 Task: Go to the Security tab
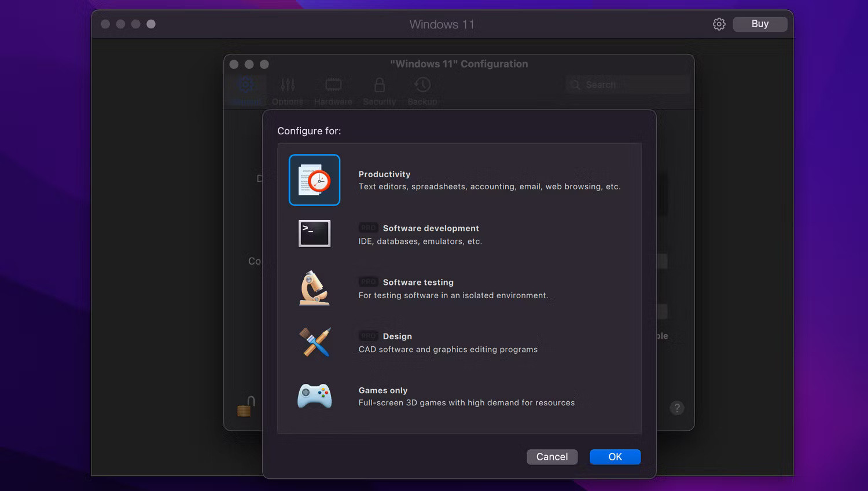click(x=379, y=91)
